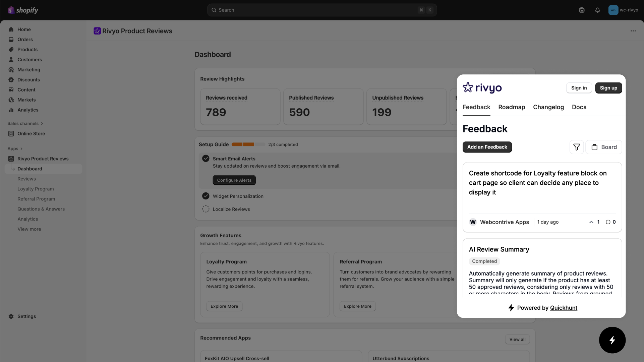The image size is (644, 362).
Task: Open the Quickhunt link
Action: tap(564, 308)
